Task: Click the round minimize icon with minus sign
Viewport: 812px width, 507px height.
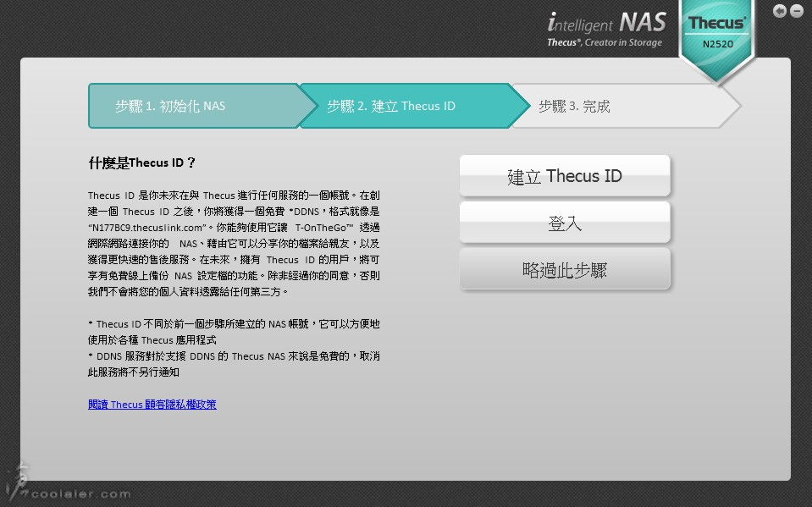Action: [x=797, y=11]
